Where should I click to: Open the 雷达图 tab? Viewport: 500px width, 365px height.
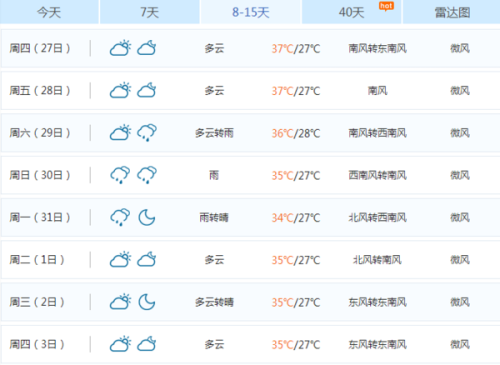[452, 12]
